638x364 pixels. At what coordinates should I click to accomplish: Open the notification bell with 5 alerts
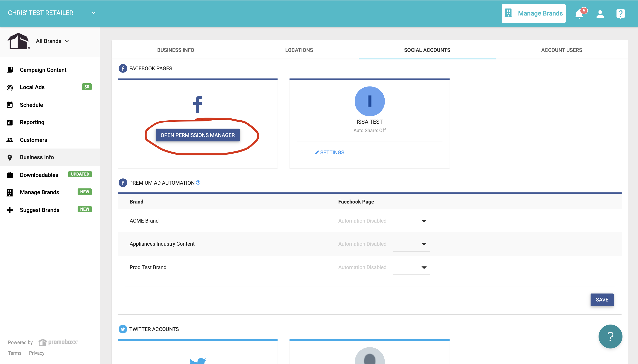pyautogui.click(x=579, y=14)
